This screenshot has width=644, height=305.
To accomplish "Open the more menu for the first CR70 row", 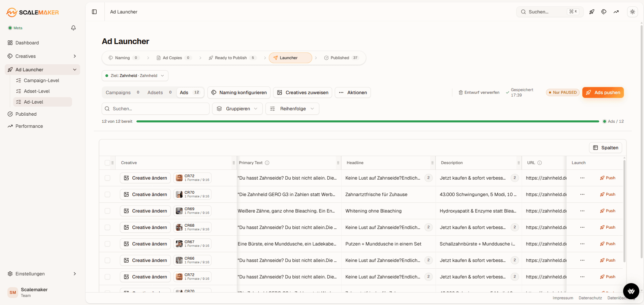I will click(x=582, y=194).
